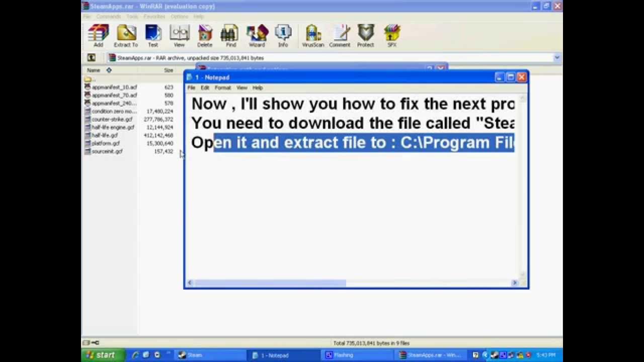
Task: Click the VirusScan toolbar icon
Action: point(313,36)
